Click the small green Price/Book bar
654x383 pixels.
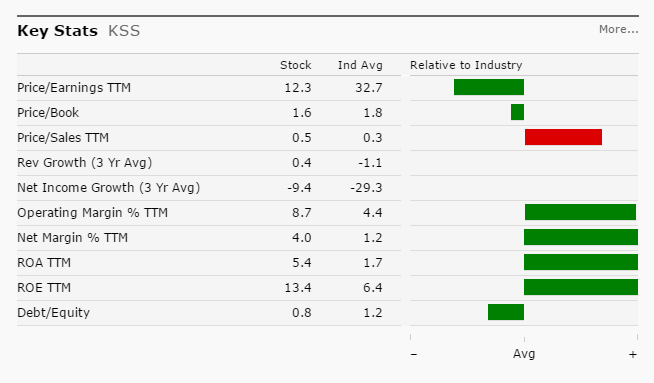[517, 112]
